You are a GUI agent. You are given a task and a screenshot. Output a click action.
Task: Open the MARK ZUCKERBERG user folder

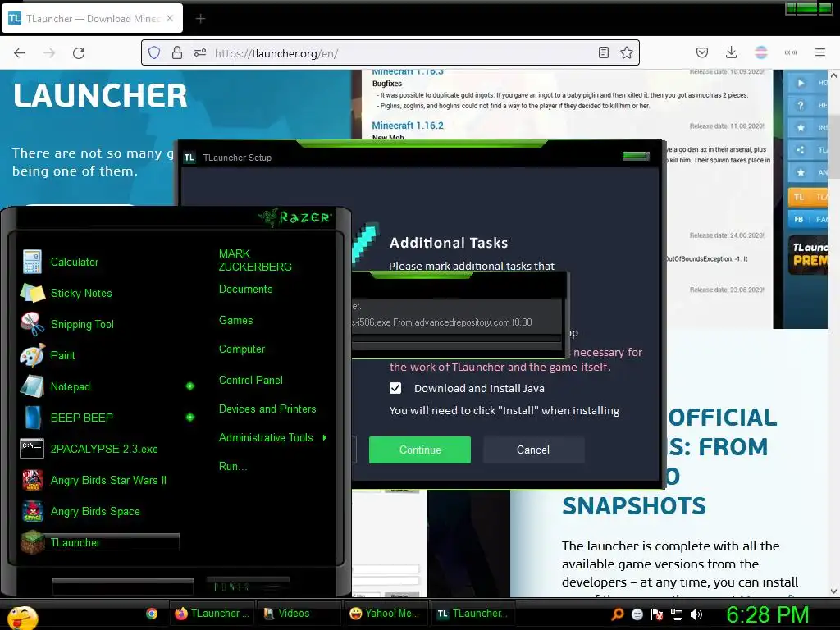pyautogui.click(x=255, y=260)
